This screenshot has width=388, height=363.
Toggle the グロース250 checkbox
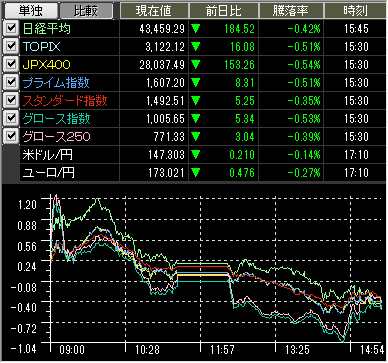(x=11, y=136)
